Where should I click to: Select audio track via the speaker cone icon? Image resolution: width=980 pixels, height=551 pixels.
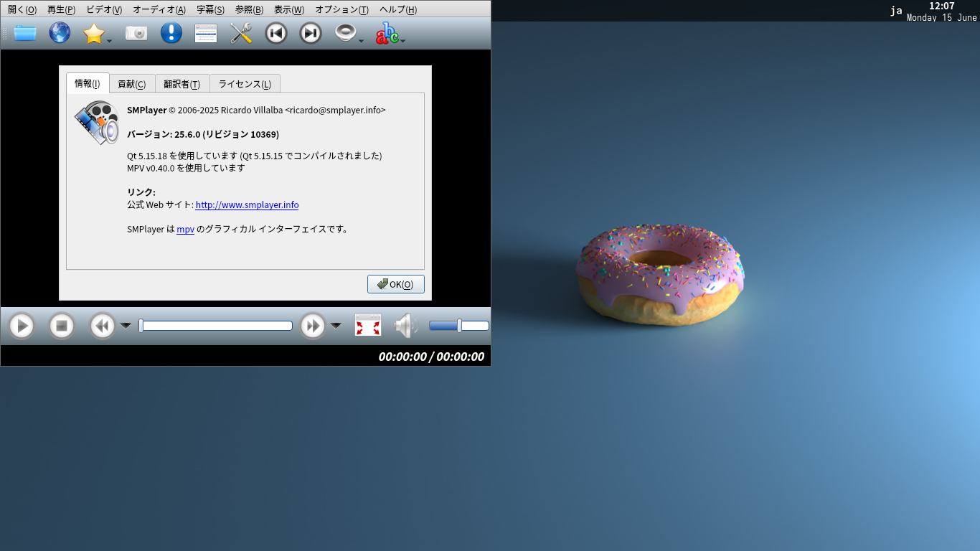(346, 33)
